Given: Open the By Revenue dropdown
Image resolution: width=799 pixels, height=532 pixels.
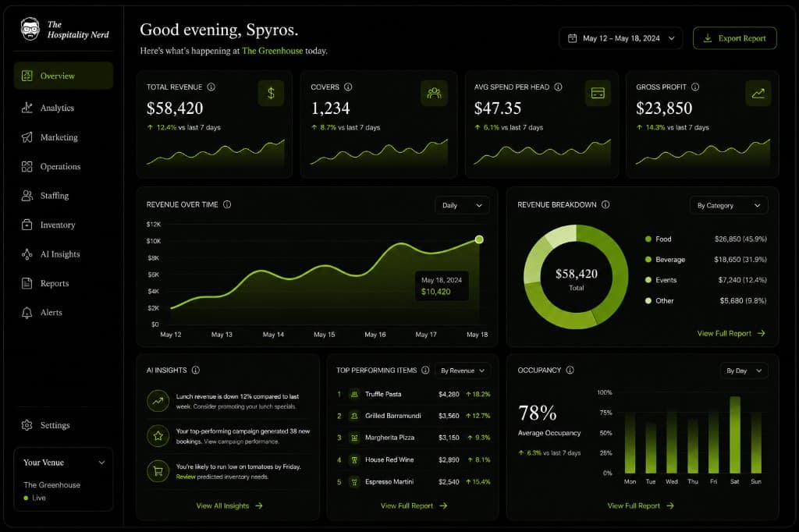Looking at the screenshot, I should [463, 371].
